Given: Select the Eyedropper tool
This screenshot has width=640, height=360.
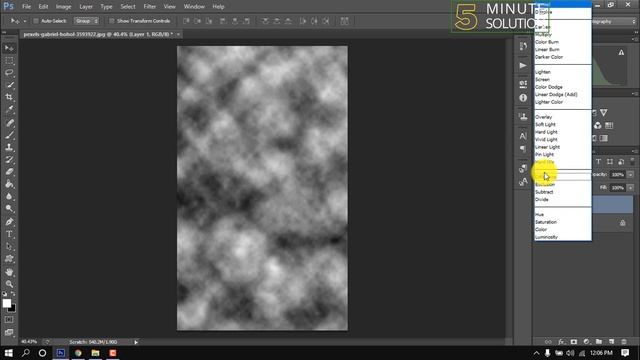Looking at the screenshot, I should (9, 110).
